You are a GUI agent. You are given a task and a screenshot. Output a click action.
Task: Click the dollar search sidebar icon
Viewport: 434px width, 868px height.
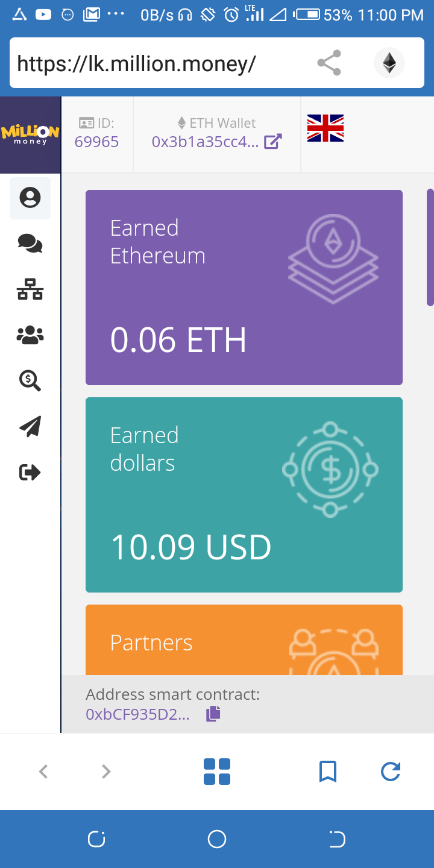click(x=30, y=380)
